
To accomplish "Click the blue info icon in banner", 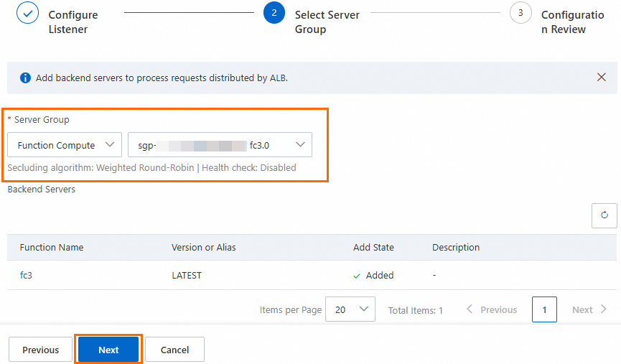I will coord(25,78).
